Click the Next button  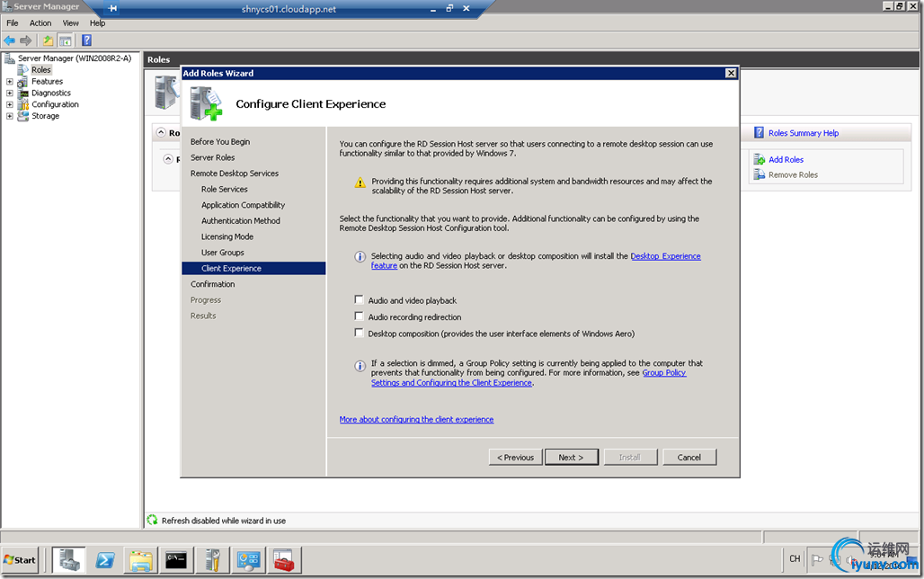572,457
